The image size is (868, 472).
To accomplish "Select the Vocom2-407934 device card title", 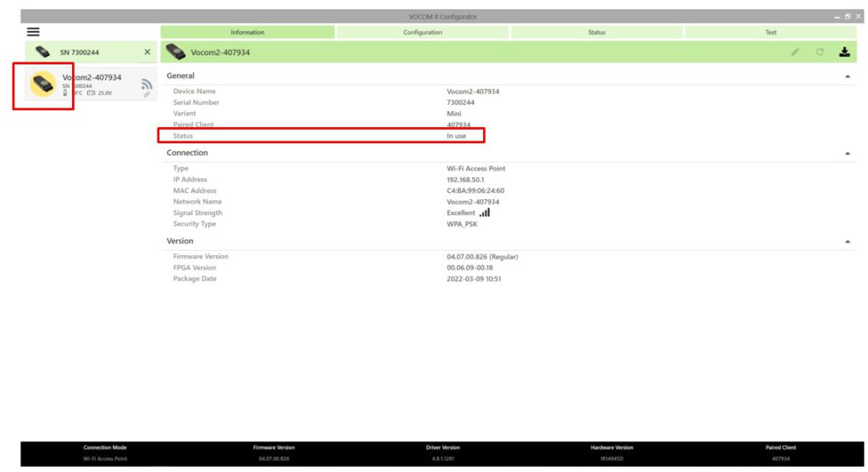I will [92, 77].
